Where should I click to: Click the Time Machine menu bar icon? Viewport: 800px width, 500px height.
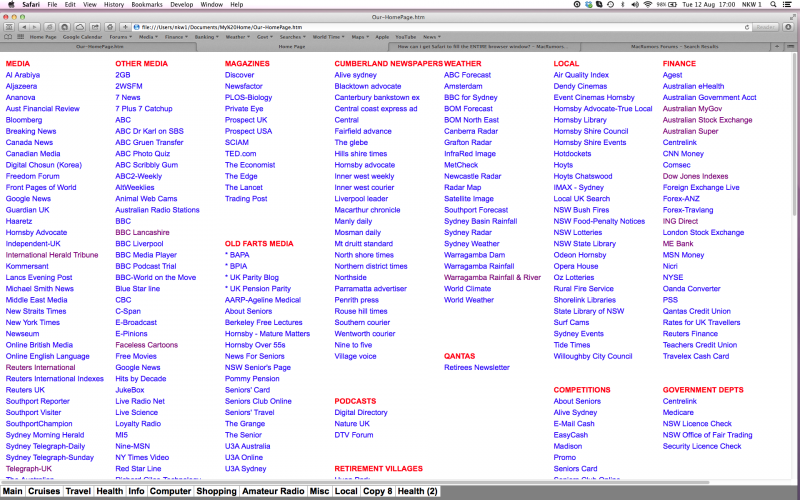click(610, 5)
